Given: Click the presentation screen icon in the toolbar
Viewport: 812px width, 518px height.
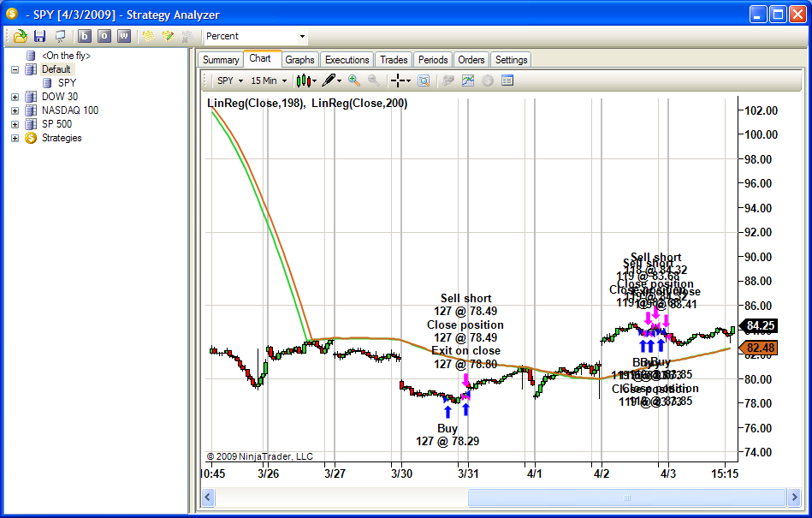Looking at the screenshot, I should (x=60, y=36).
